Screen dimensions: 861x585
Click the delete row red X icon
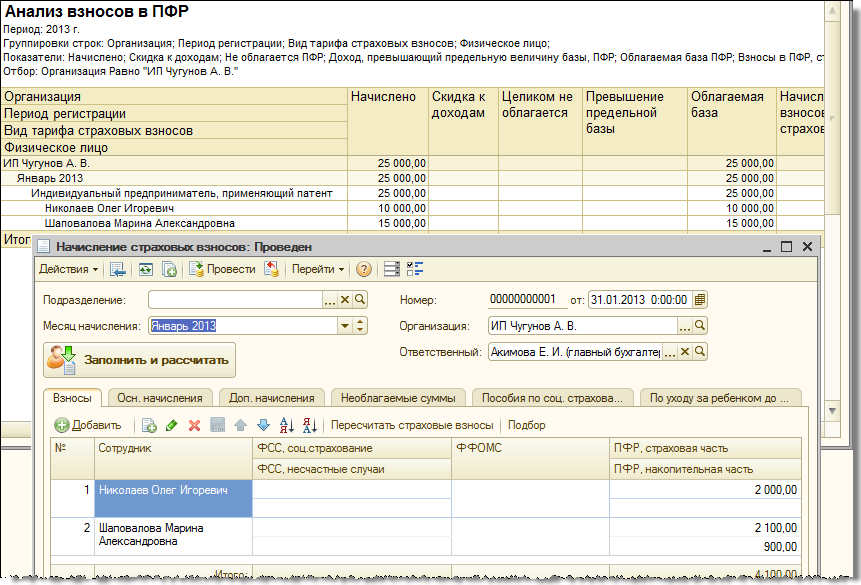click(x=194, y=425)
